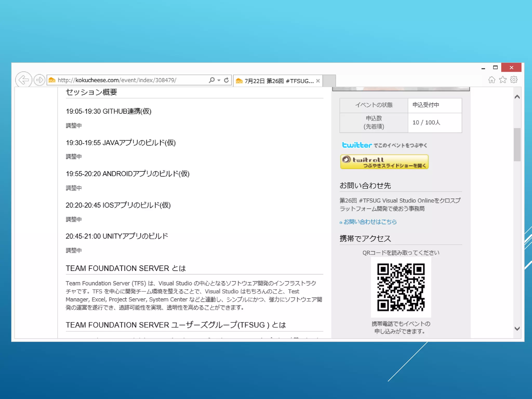The image size is (532, 399).
Task: Open the Tools gear icon
Action: pos(514,80)
